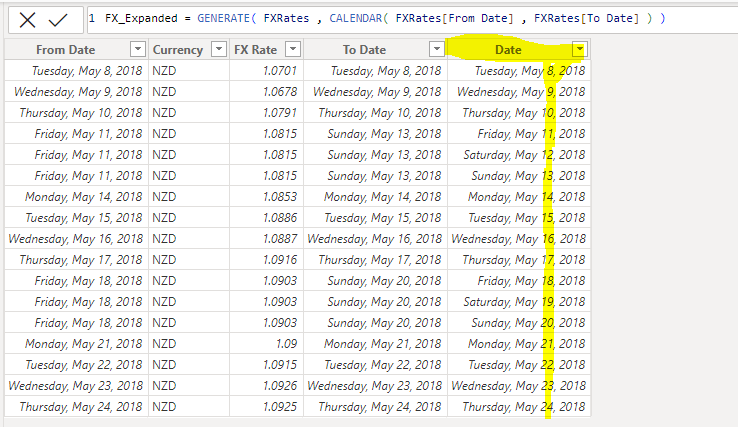This screenshot has height=427, width=738.
Task: Click From Date cell Tuesday, May 22, 2018
Action: (76, 364)
